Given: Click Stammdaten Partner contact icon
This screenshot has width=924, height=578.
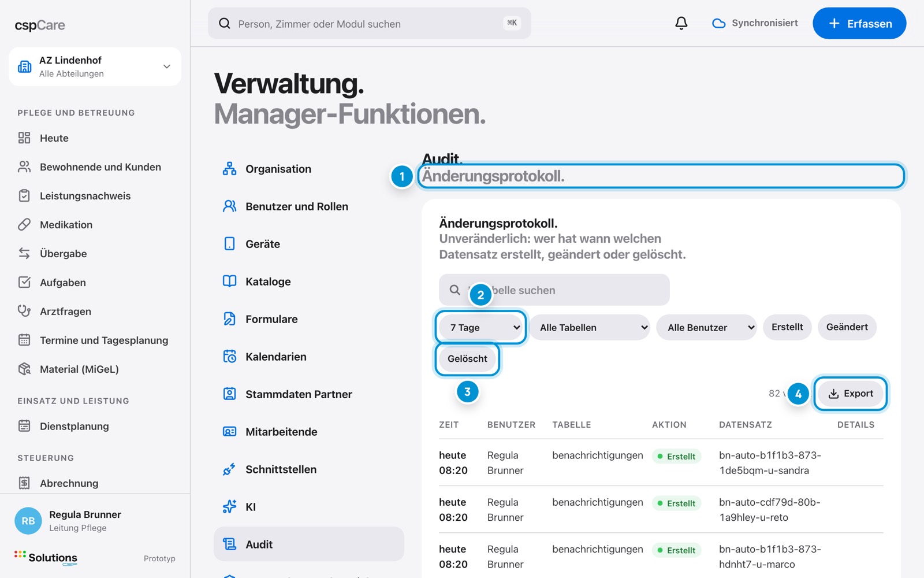Looking at the screenshot, I should [x=230, y=394].
